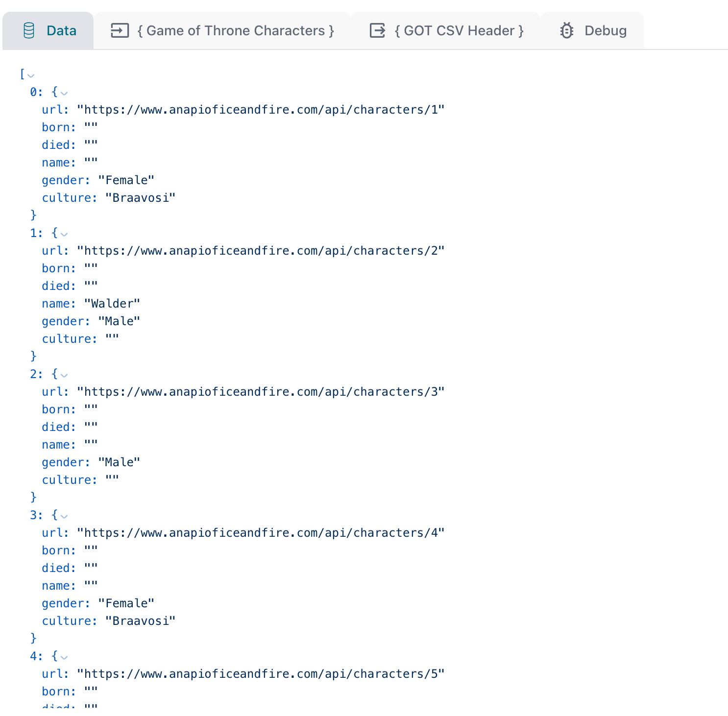The width and height of the screenshot is (728, 716).
Task: Select the "Walder" name value
Action: click(x=112, y=304)
